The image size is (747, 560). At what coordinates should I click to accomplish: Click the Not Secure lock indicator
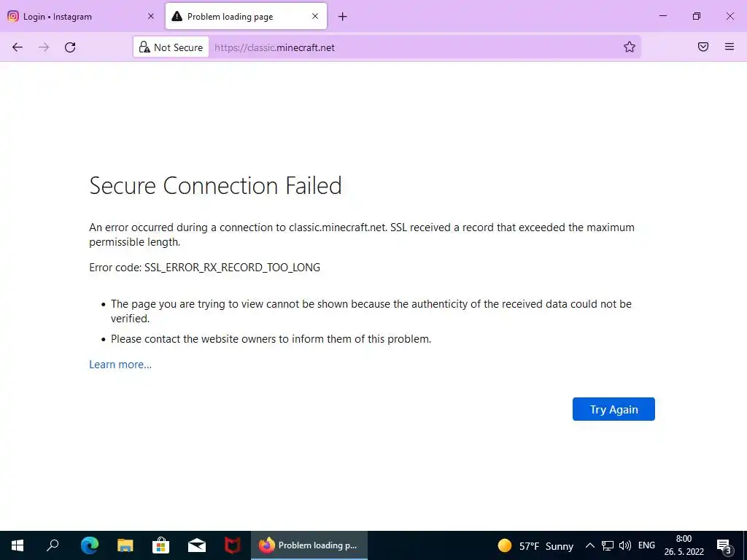171,47
